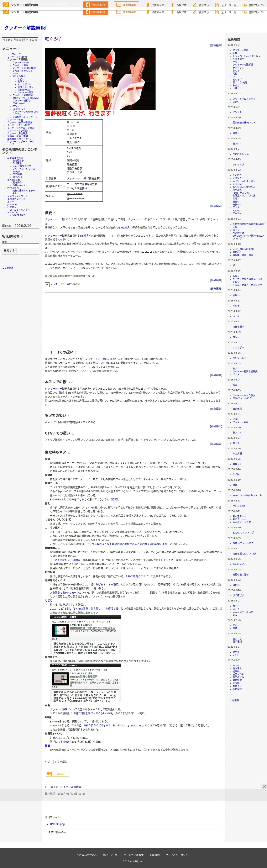Click footnote *1 link beside にがもん式霊夢
This screenshot has width=267, height=868.
click(x=86, y=189)
